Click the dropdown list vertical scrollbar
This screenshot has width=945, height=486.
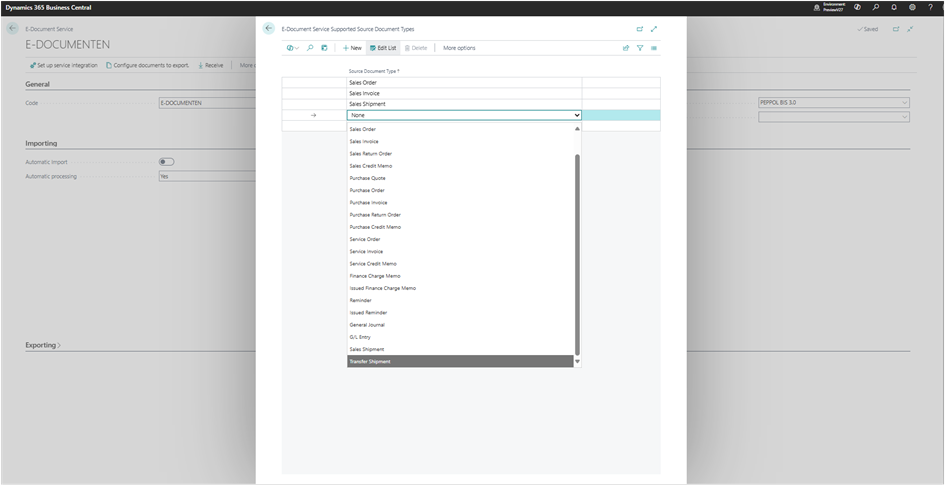click(x=577, y=250)
